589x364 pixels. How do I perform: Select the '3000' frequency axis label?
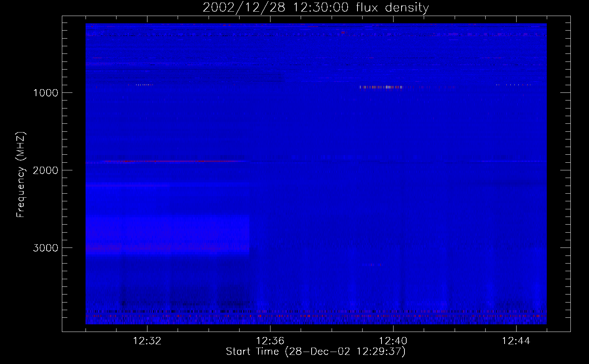[46, 248]
